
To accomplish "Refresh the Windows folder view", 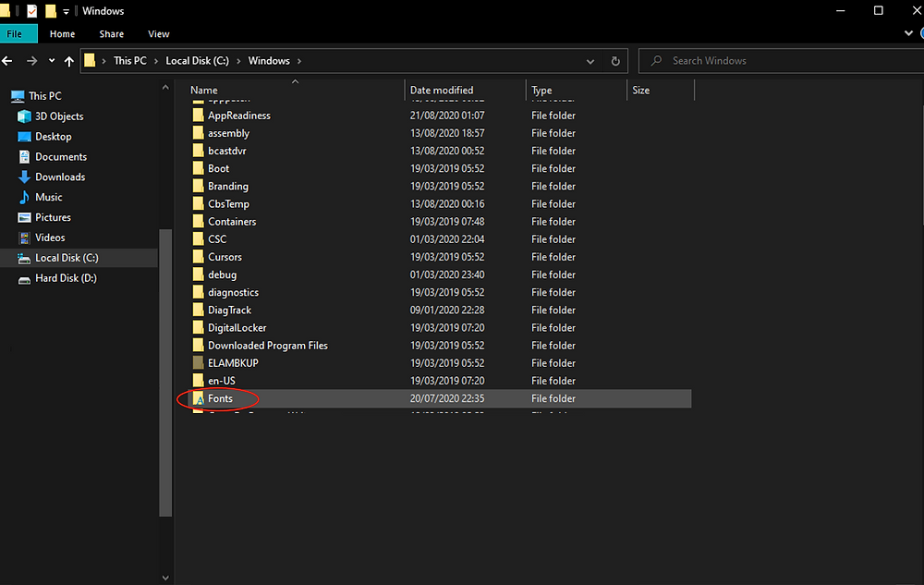I will pos(615,61).
